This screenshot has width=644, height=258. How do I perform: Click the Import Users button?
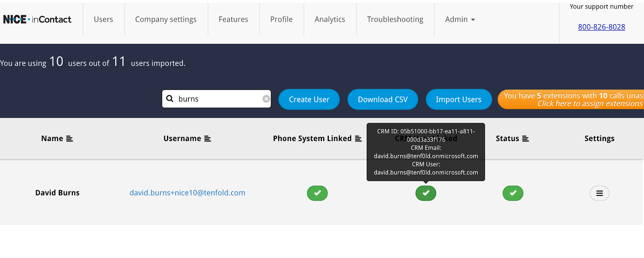click(458, 99)
